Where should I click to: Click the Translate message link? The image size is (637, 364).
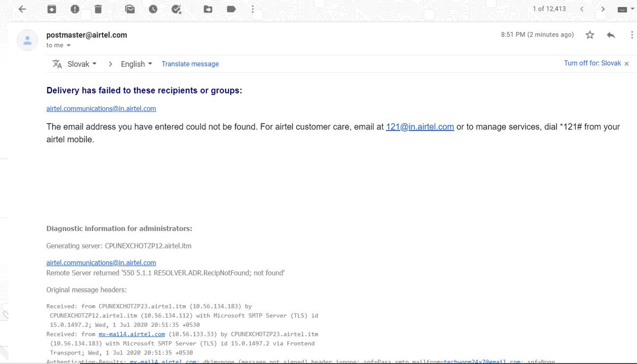[190, 64]
